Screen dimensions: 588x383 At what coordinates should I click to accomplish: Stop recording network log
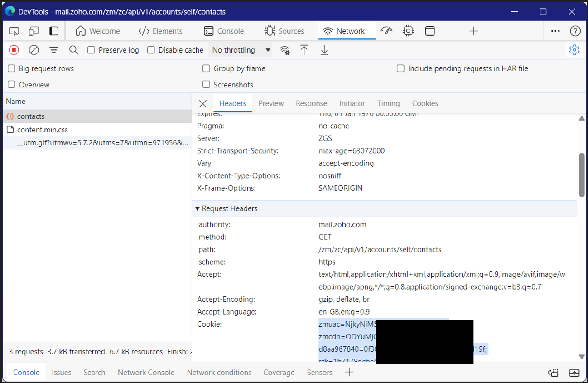(14, 50)
